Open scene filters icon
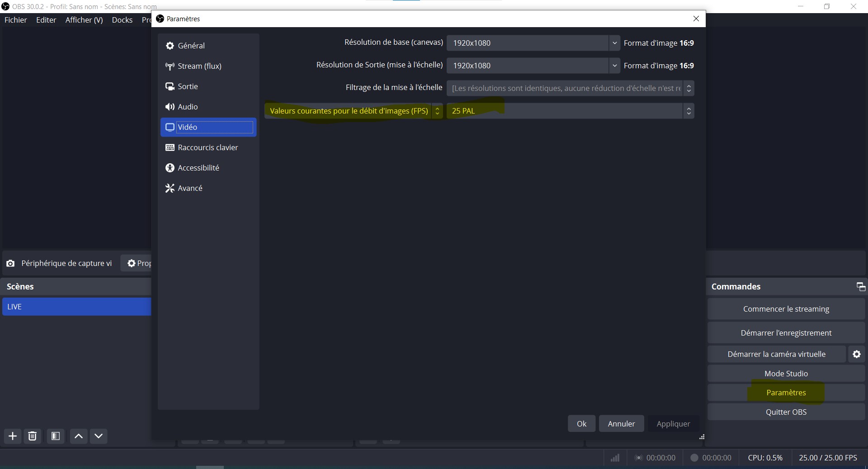868x469 pixels. pos(56,436)
